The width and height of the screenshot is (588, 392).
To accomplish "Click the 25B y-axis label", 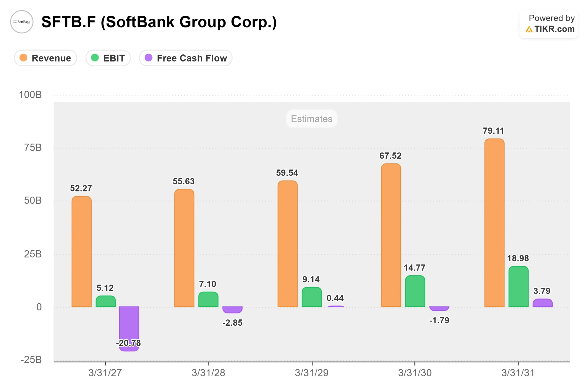I will [33, 254].
